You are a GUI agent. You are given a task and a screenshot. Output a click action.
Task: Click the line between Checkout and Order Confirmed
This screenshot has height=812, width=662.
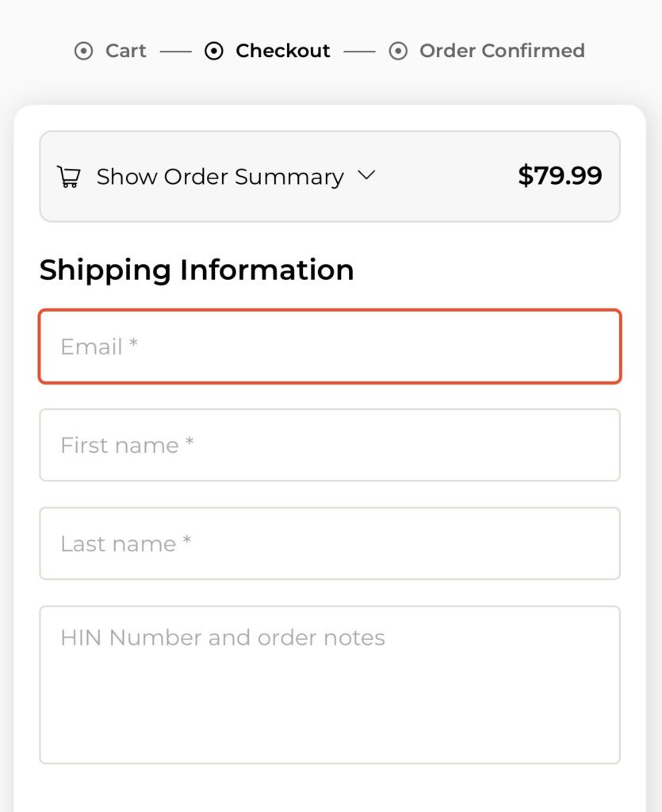click(x=360, y=52)
